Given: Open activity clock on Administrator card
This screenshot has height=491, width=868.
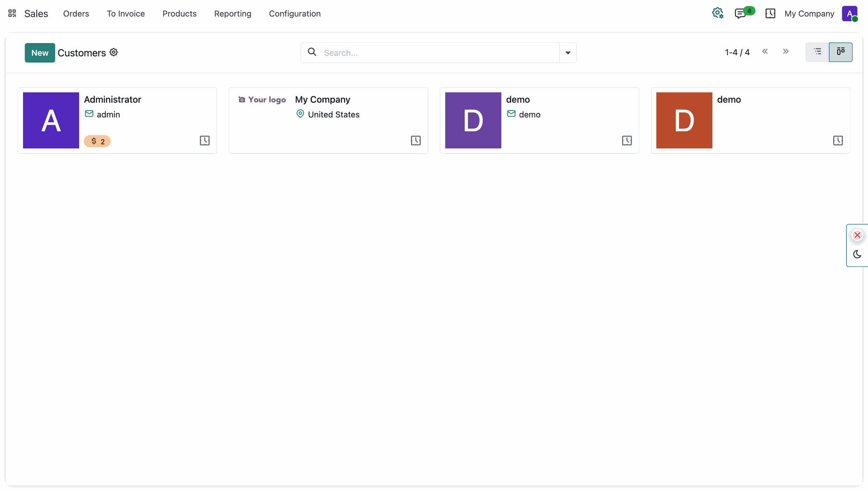Looking at the screenshot, I should 205,140.
